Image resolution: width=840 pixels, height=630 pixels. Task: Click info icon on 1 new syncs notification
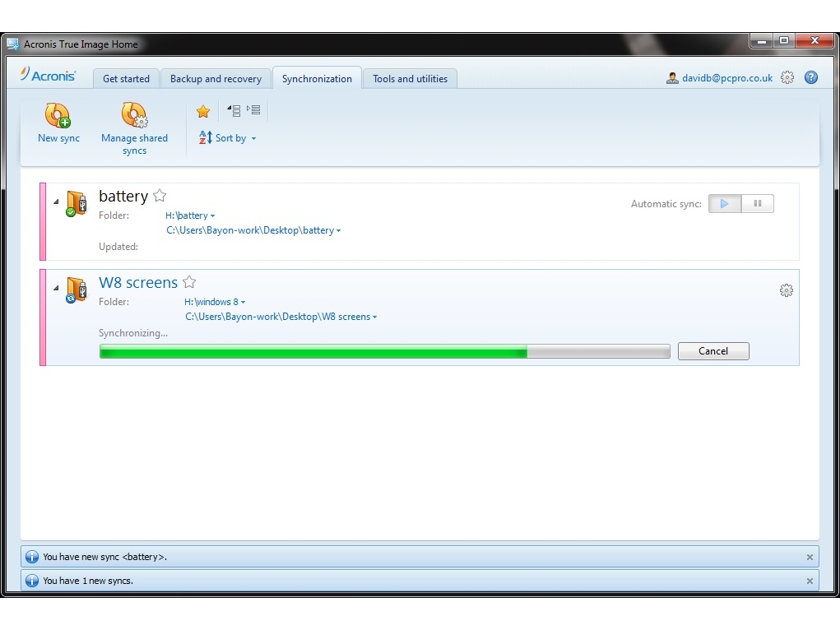coord(32,581)
